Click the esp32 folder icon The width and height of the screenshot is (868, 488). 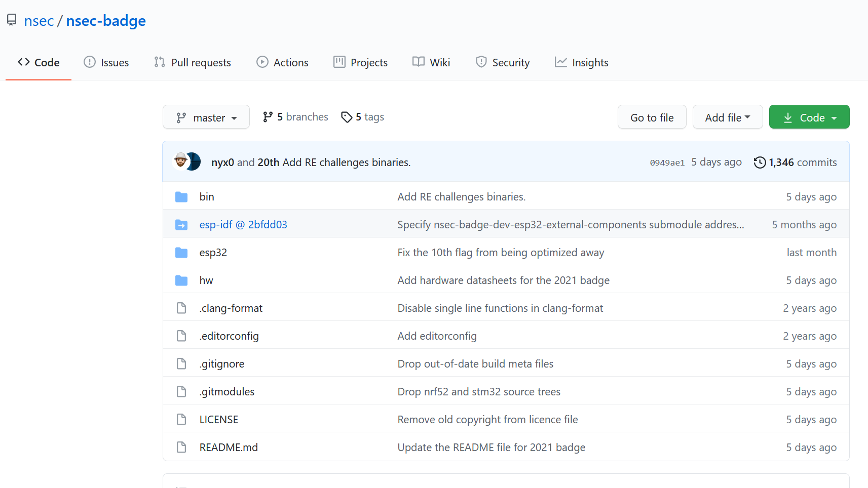pyautogui.click(x=181, y=253)
